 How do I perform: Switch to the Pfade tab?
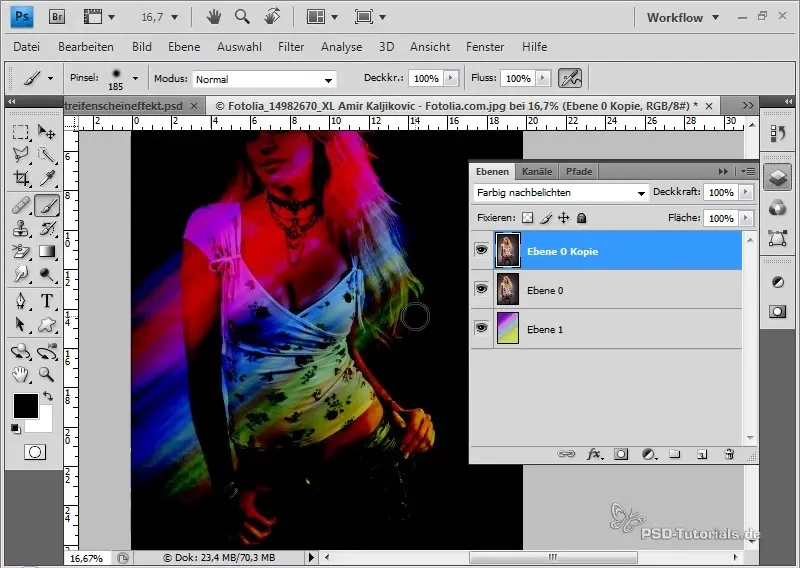[x=579, y=171]
